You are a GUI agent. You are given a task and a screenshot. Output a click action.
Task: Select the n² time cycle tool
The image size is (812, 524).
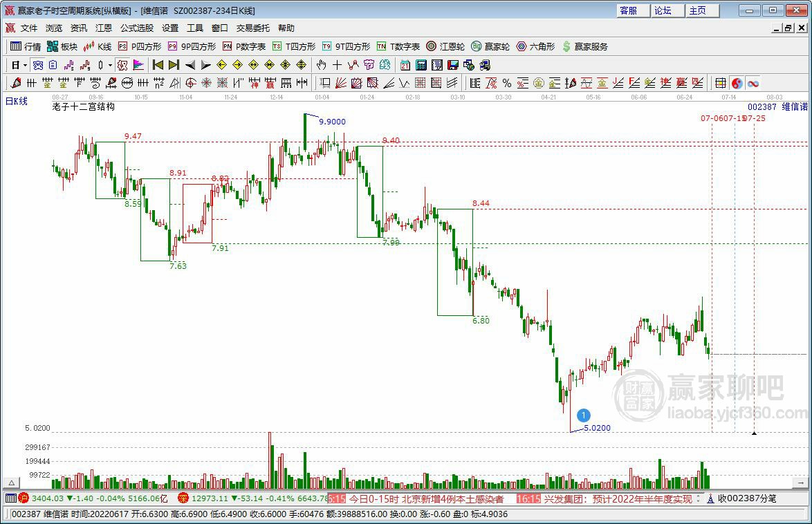[159, 83]
